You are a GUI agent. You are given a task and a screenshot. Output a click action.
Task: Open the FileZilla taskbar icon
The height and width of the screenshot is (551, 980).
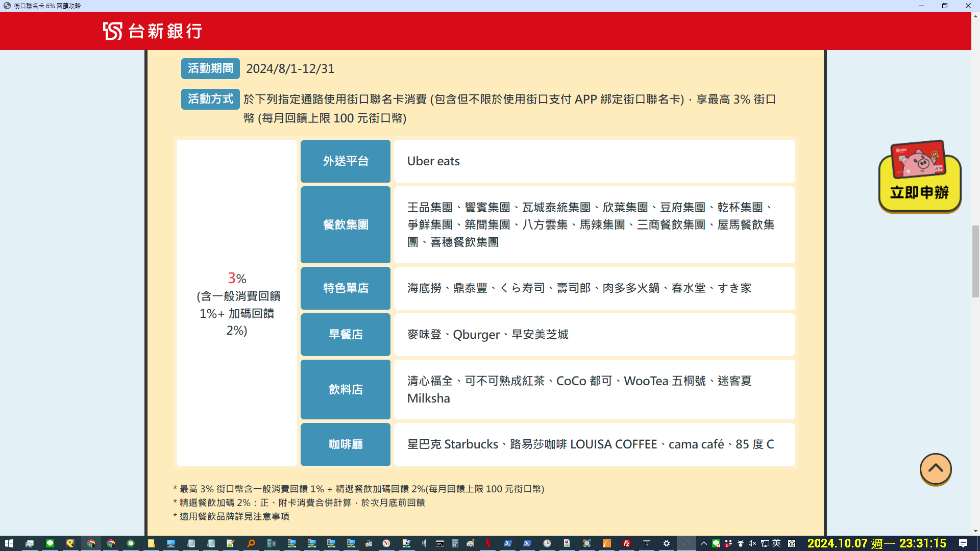click(626, 543)
